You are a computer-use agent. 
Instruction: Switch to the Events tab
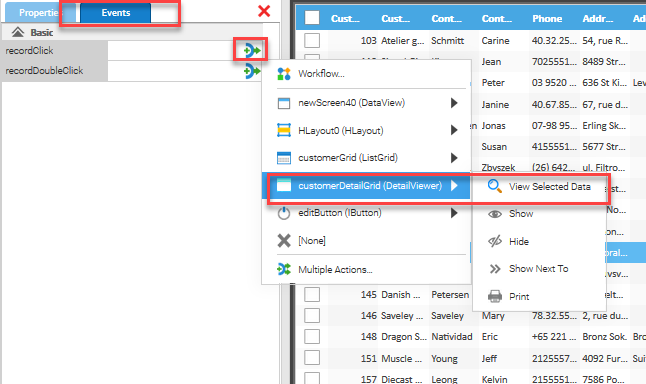[x=116, y=13]
